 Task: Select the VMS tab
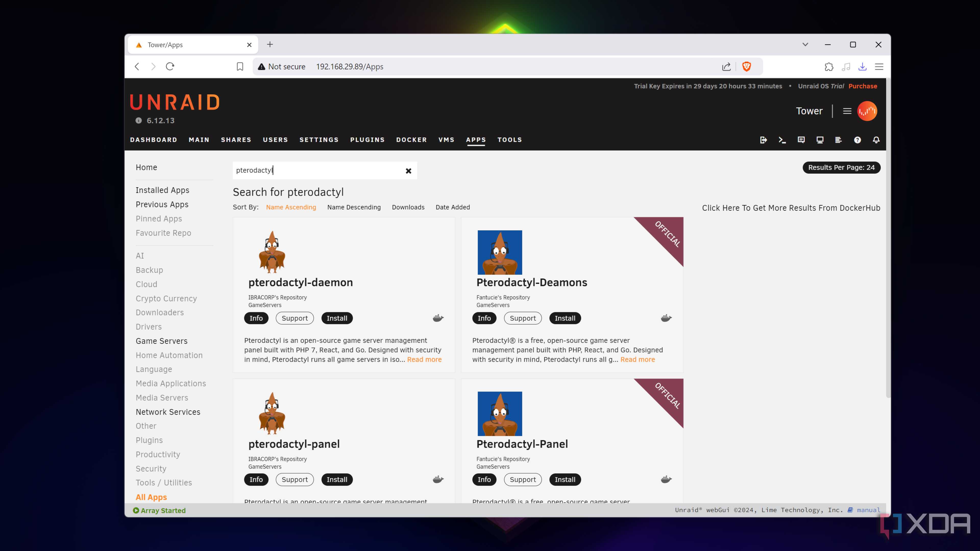tap(446, 140)
